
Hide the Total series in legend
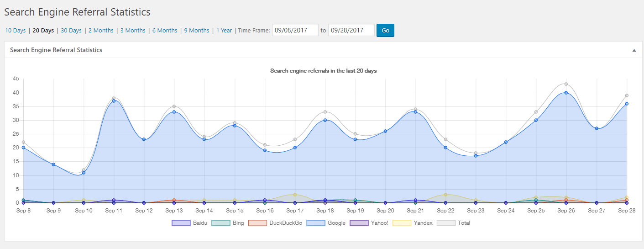click(x=446, y=223)
